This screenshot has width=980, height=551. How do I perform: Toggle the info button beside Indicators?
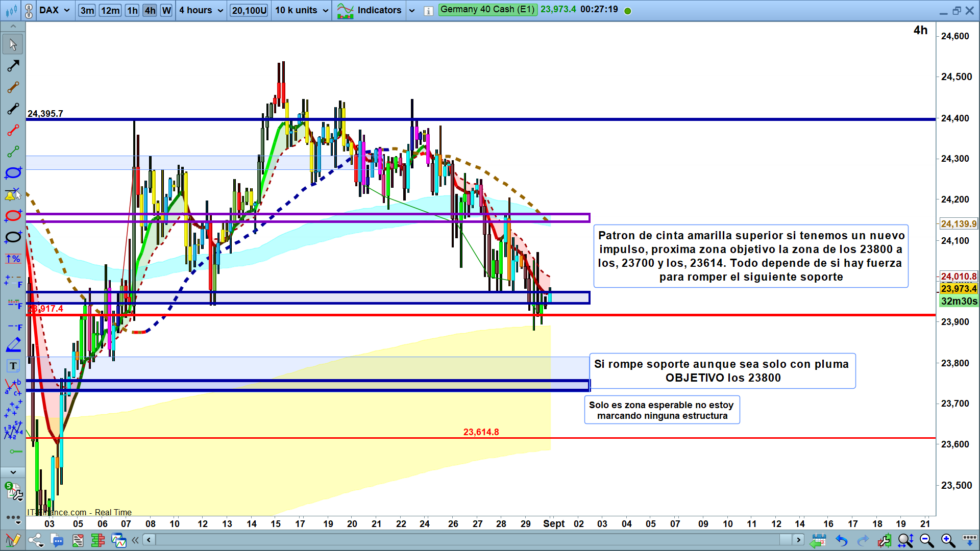point(428,11)
